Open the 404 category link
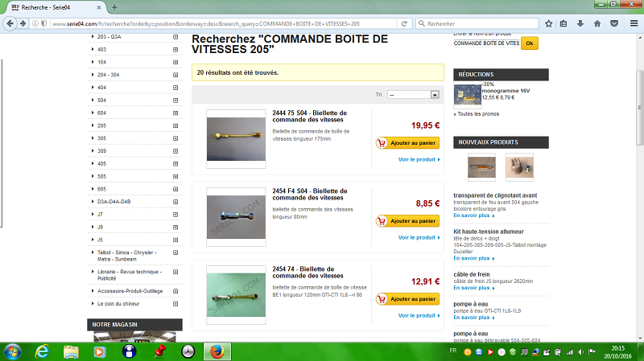 (102, 88)
